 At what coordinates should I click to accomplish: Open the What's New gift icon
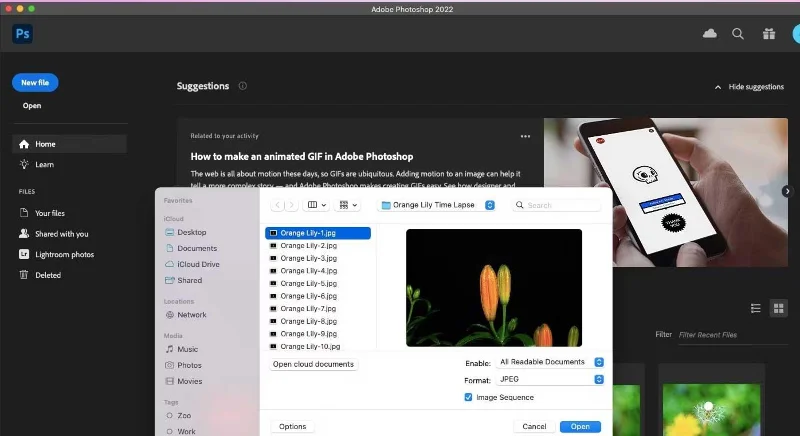pos(769,34)
